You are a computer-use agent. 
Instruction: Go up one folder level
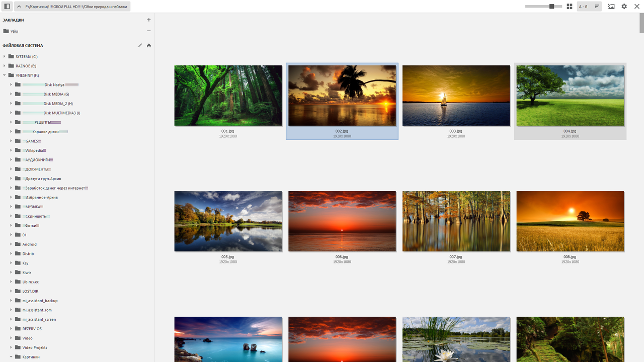tap(19, 7)
